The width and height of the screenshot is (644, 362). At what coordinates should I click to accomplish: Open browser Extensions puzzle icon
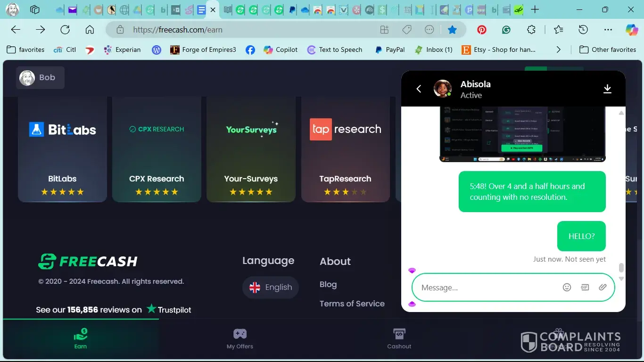531,30
